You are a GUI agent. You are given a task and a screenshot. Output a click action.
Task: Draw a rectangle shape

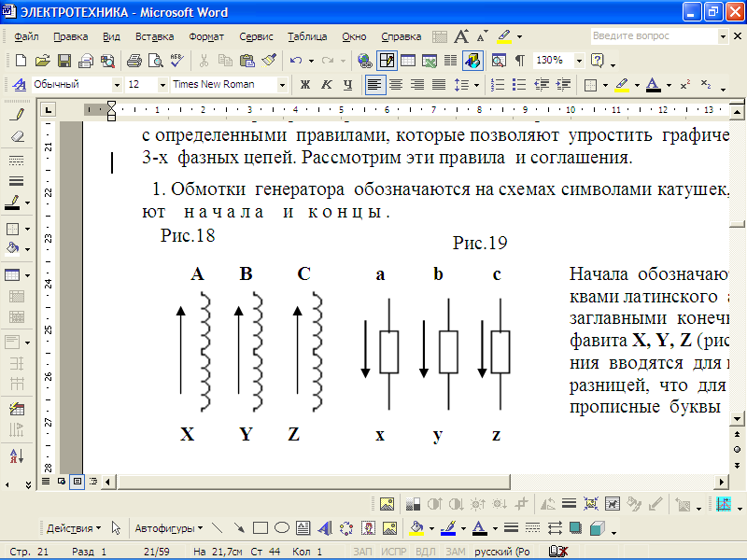click(261, 527)
